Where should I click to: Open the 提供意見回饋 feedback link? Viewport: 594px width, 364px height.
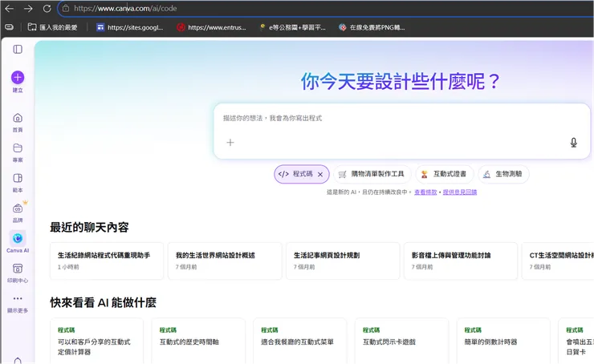pos(460,192)
